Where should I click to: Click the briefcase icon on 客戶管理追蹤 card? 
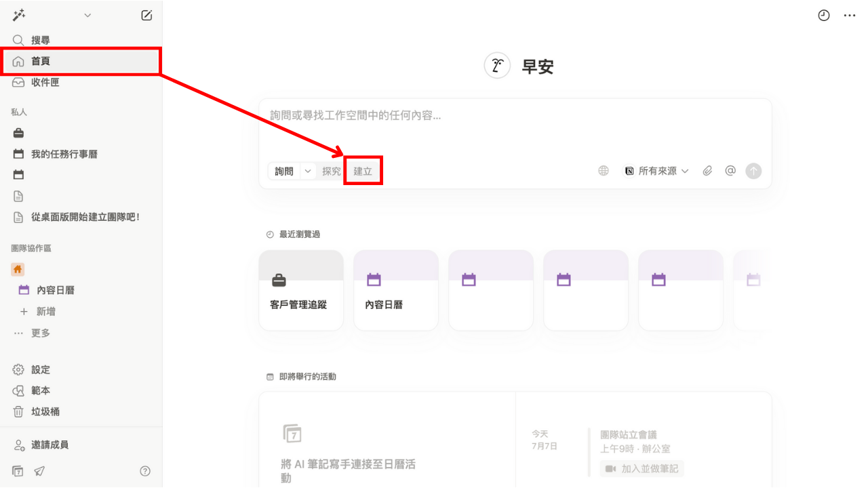pyautogui.click(x=279, y=280)
